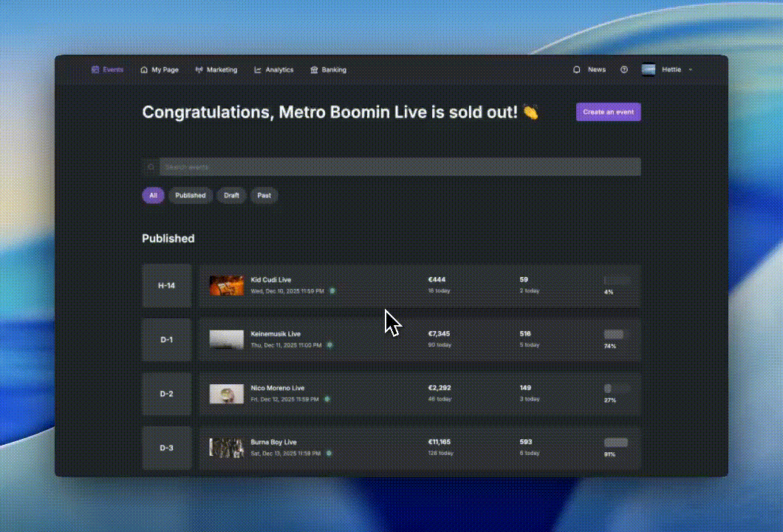Click the 518 tickets sold value

coord(525,334)
